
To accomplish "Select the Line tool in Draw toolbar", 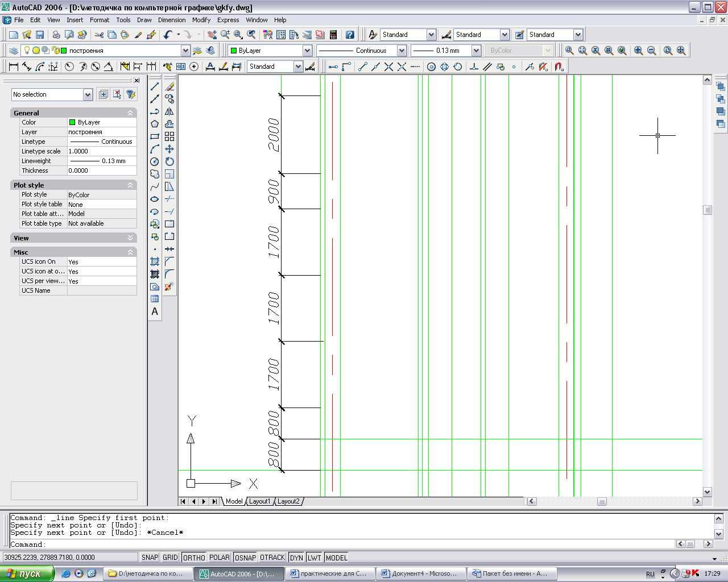I will click(155, 86).
